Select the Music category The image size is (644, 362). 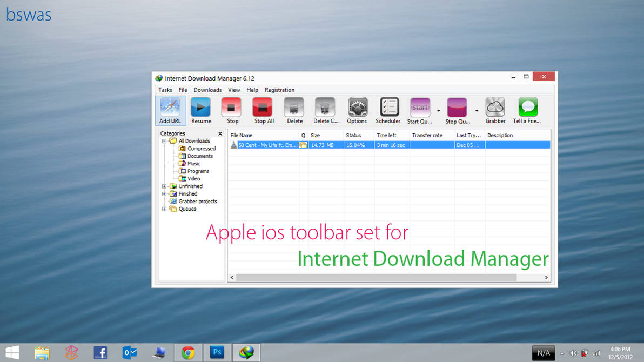[193, 163]
